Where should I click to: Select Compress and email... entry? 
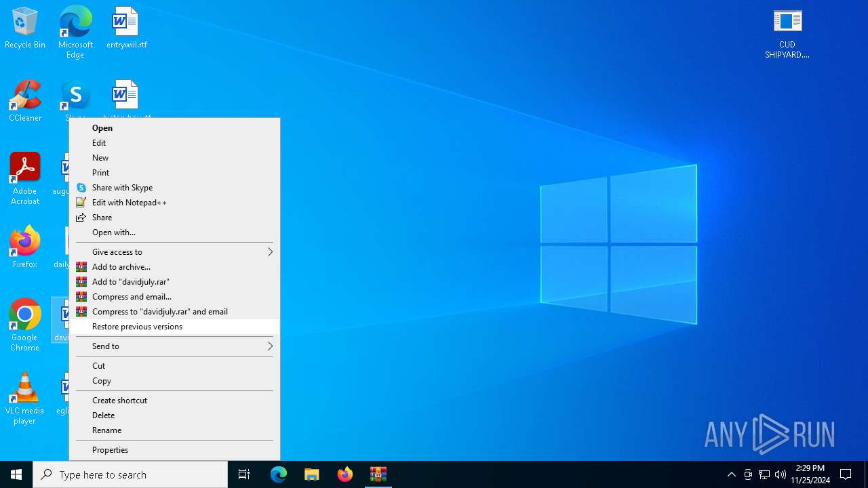(175, 296)
